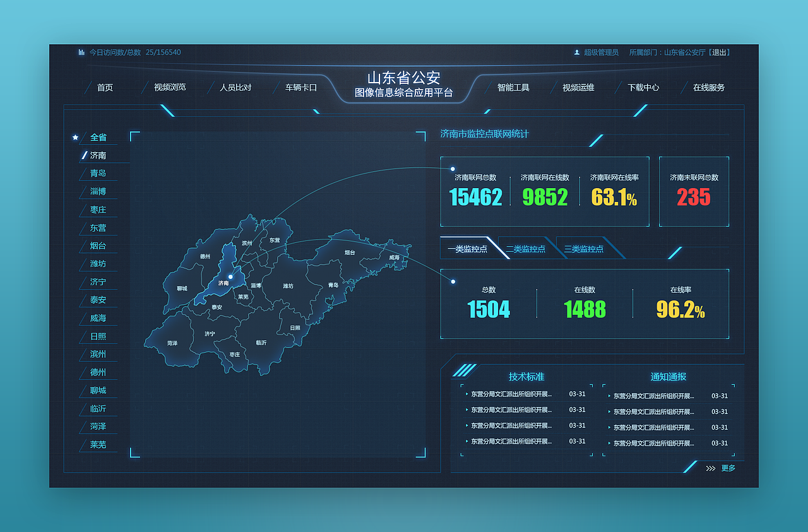The image size is (808, 532).
Task: Select the 一类监控点 tab
Action: [x=467, y=249]
